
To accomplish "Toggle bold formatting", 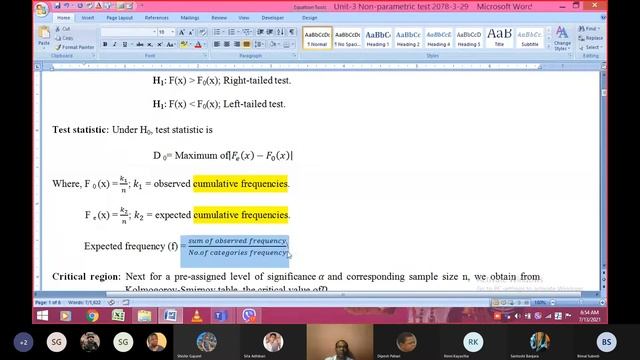I will [x=105, y=44].
